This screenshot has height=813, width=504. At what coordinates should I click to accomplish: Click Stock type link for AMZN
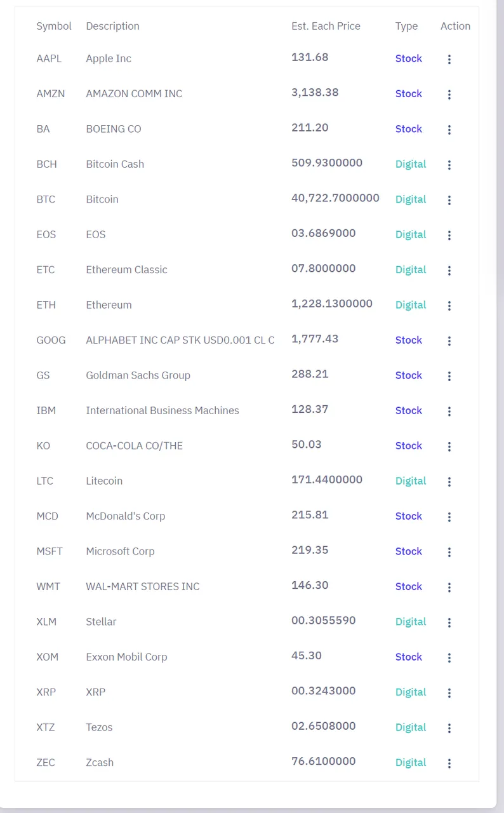pos(409,93)
